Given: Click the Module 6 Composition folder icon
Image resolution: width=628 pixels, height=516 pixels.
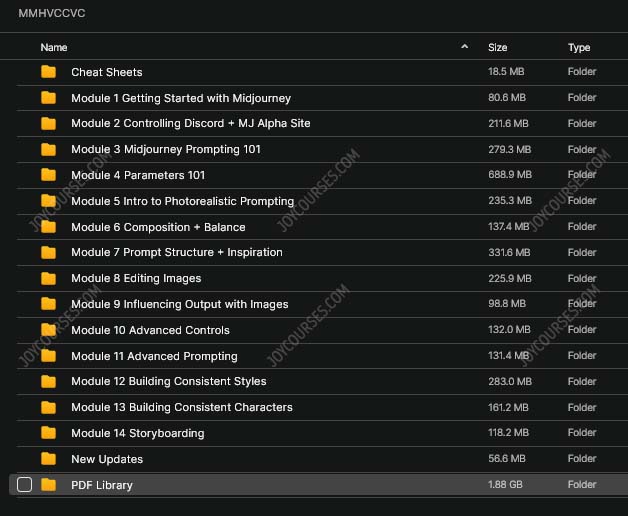Looking at the screenshot, I should click(x=48, y=227).
